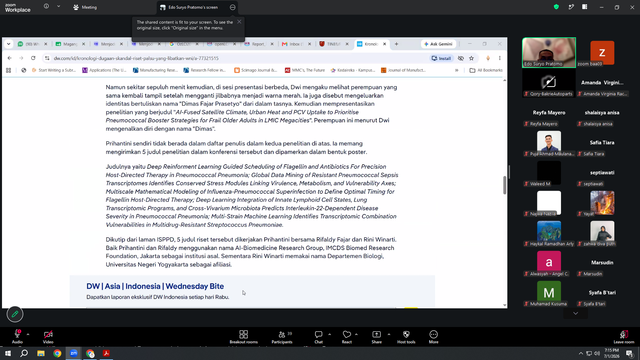Open the meeting info icon near the Zoom logo
This screenshot has width=640, height=360.
coord(47,7)
